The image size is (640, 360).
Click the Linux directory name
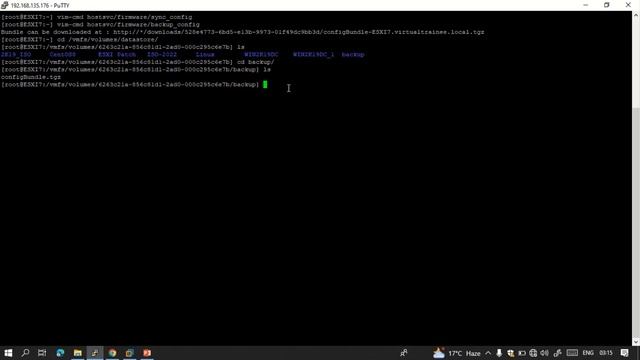(x=205, y=54)
